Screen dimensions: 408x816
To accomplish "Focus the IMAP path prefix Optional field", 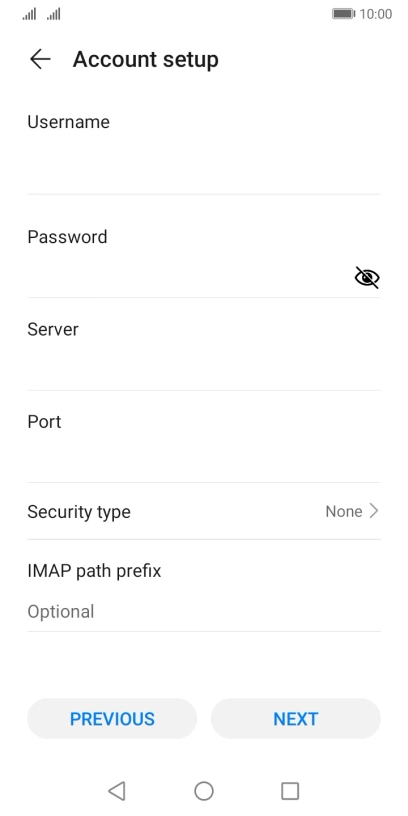I will tap(204, 611).
